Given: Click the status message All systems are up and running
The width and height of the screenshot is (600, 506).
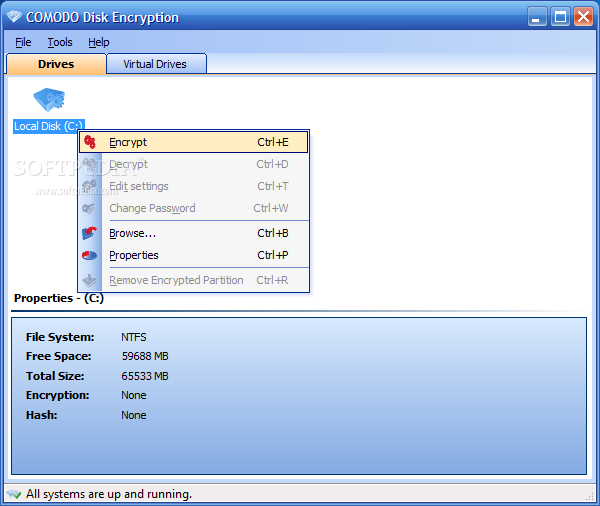Looking at the screenshot, I should pos(109,494).
